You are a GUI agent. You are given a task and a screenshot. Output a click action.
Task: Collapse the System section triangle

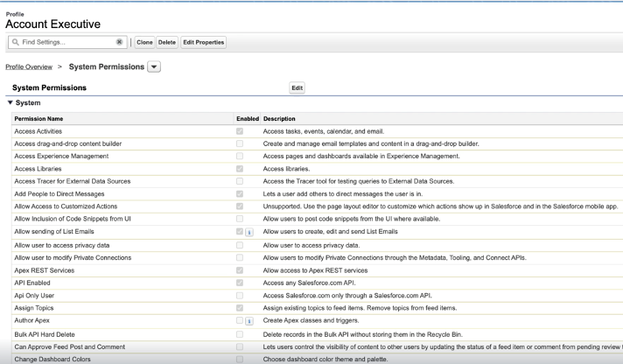(10, 103)
